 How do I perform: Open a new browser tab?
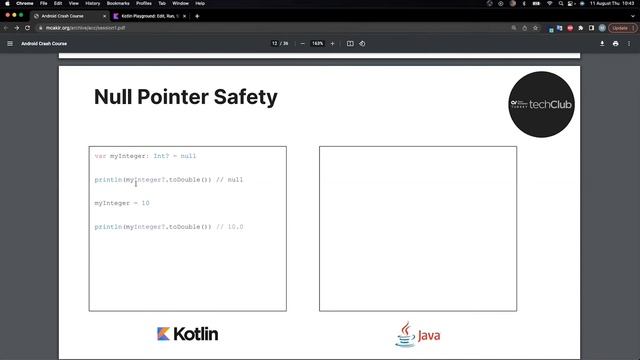[x=197, y=16]
